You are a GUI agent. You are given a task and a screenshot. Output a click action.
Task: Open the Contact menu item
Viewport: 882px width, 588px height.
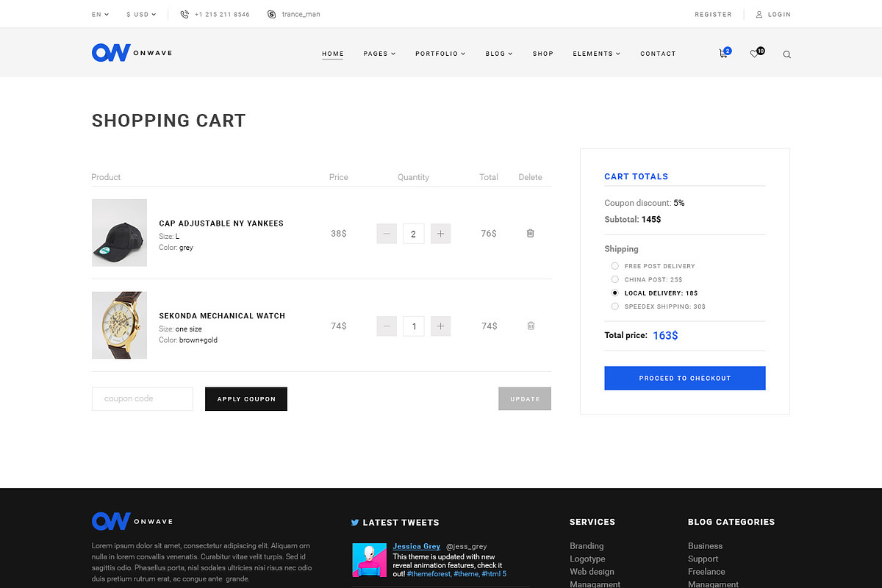pyautogui.click(x=658, y=54)
